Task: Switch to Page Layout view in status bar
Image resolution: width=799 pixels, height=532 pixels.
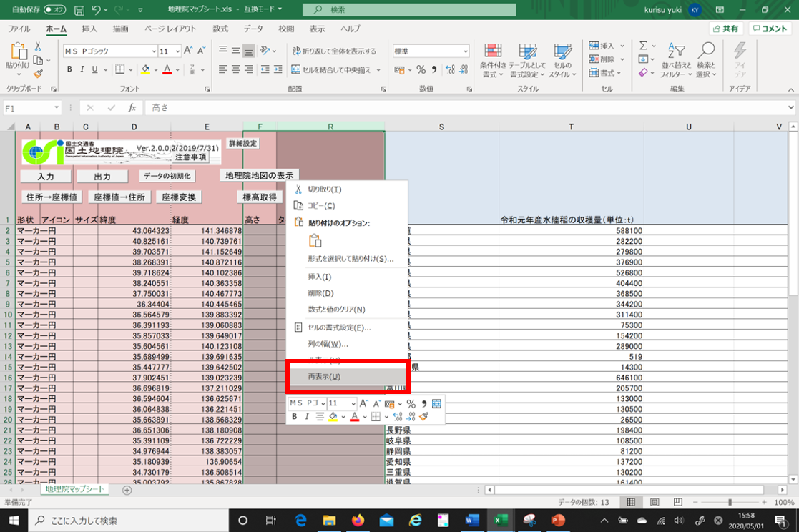Action: [x=655, y=503]
